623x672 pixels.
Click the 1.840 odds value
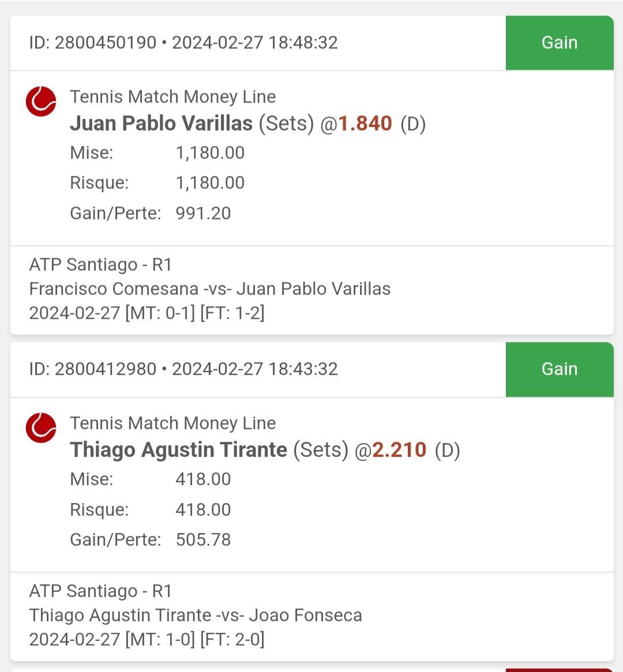[x=365, y=123]
